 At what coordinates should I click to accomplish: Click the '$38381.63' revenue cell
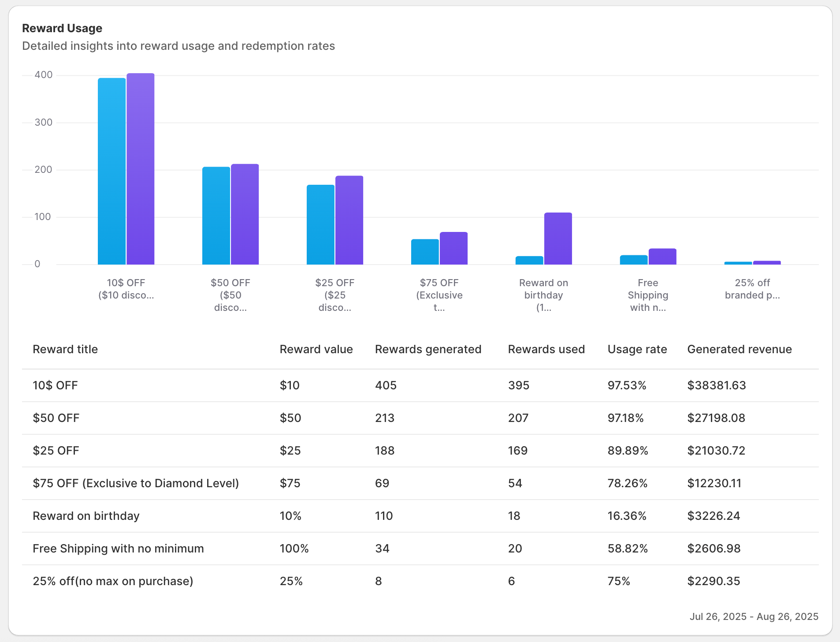717,385
